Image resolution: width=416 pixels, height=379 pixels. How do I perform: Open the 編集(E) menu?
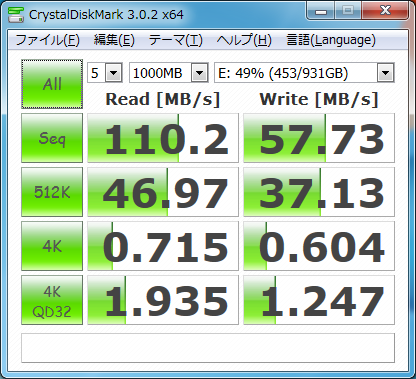[114, 40]
